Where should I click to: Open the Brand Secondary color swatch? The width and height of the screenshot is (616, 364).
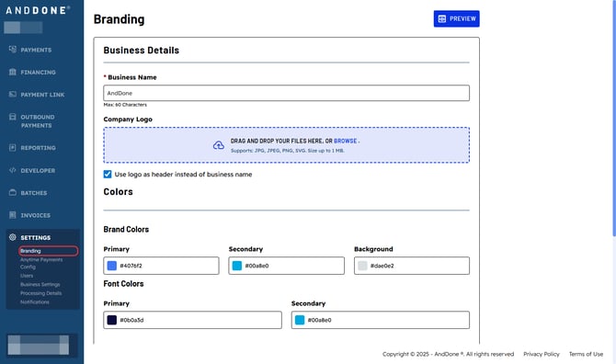click(237, 266)
